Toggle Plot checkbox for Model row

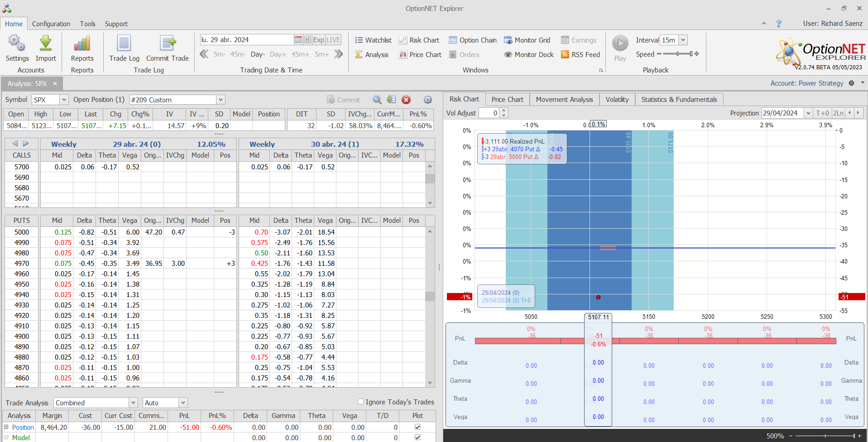[x=417, y=437]
